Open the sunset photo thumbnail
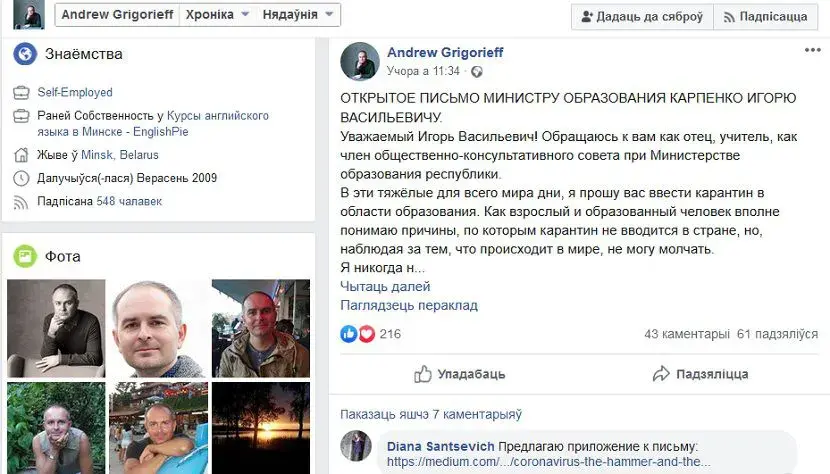 pyautogui.click(x=260, y=428)
